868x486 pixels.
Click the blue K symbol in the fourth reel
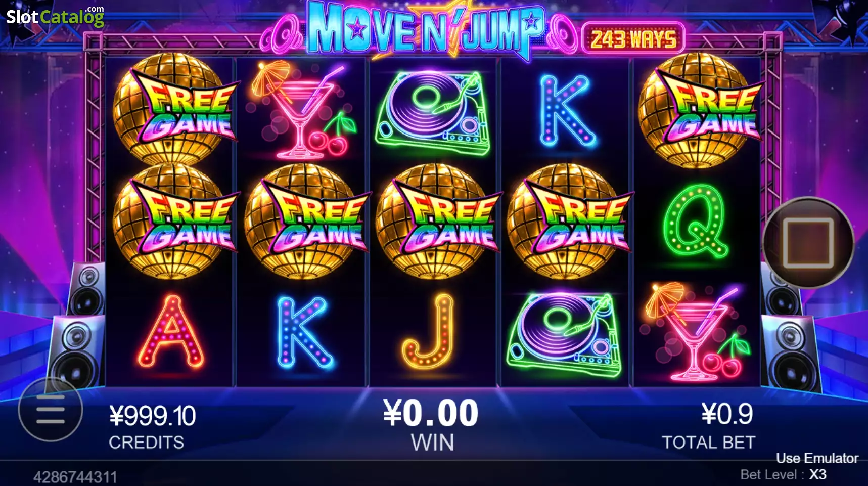click(566, 111)
